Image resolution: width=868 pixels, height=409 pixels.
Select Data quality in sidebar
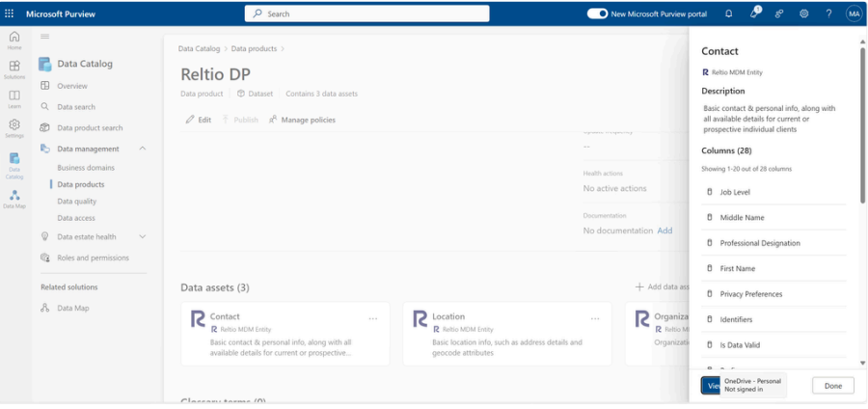(x=76, y=202)
